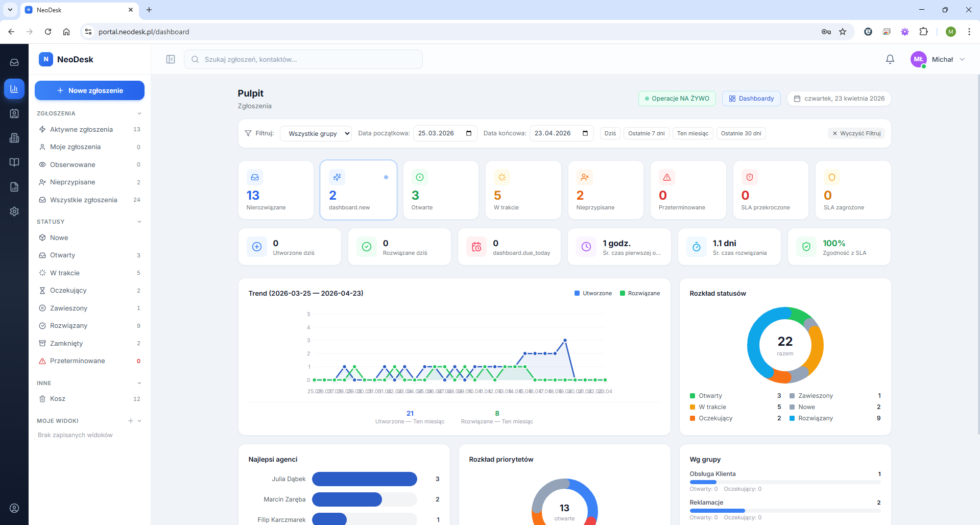Open Michał user menu dropdown
980x525 pixels.
(938, 59)
